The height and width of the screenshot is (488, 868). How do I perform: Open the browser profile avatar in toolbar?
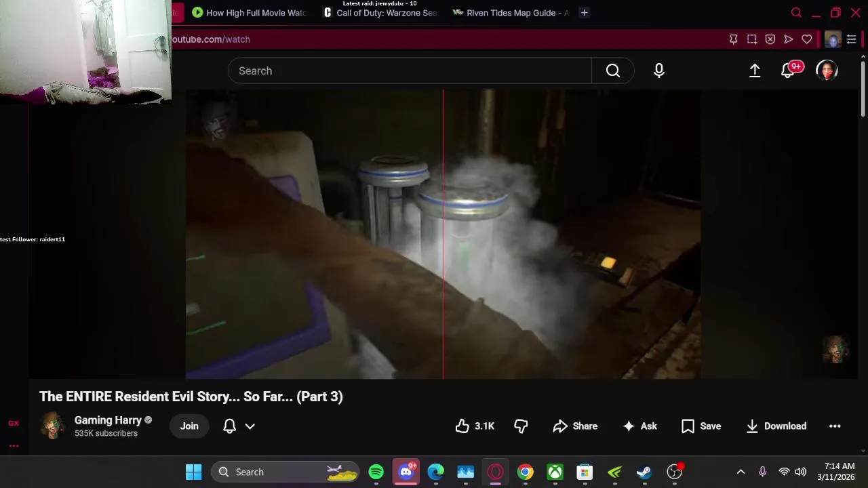[833, 39]
